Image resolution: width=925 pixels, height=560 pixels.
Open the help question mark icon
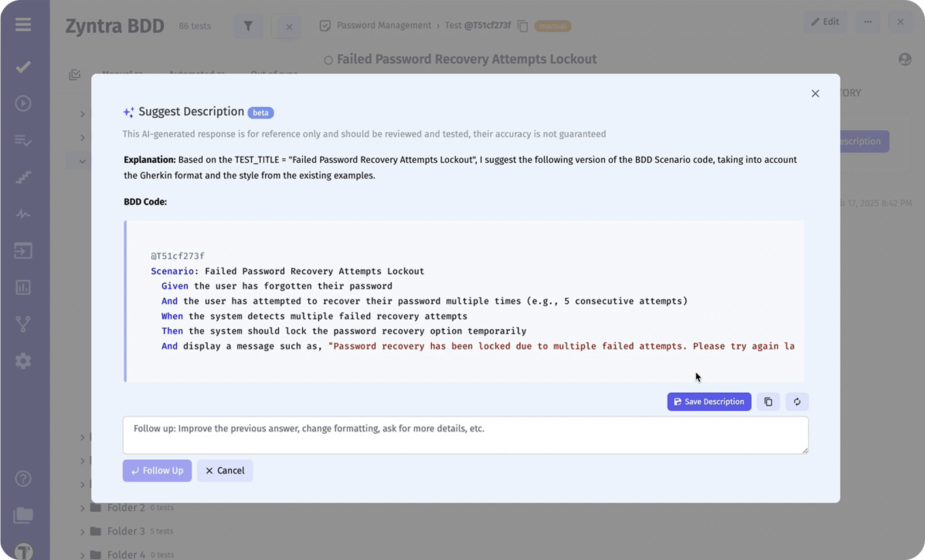point(23,479)
